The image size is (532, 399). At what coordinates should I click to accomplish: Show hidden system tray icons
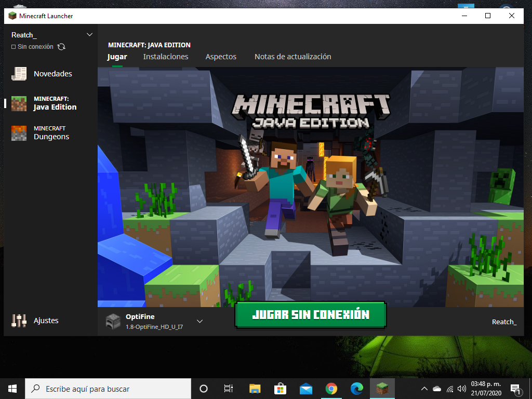[x=424, y=389]
